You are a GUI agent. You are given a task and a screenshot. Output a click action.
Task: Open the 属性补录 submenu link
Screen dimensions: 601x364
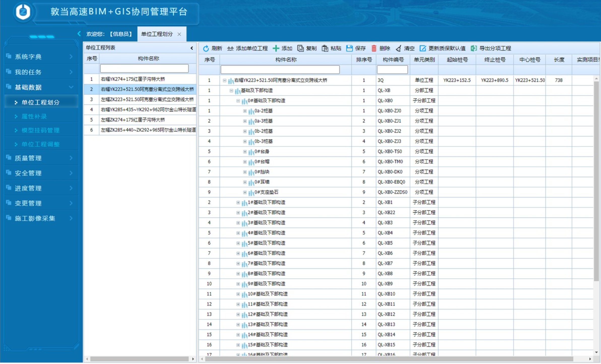click(34, 116)
